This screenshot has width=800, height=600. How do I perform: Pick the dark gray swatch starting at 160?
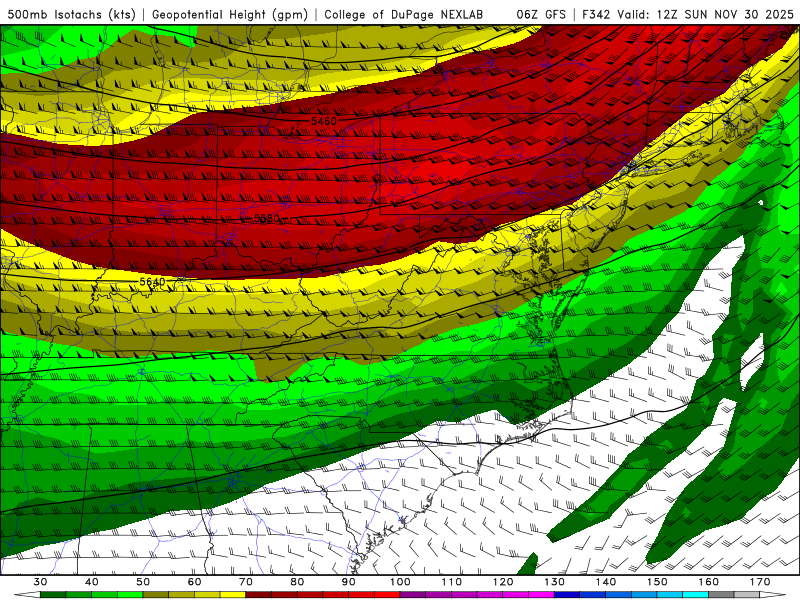click(x=721, y=596)
